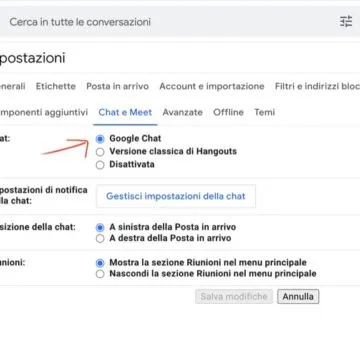Screen dimensions: 360x360
Task: Open the Posta in arrivo tab
Action: [117, 86]
